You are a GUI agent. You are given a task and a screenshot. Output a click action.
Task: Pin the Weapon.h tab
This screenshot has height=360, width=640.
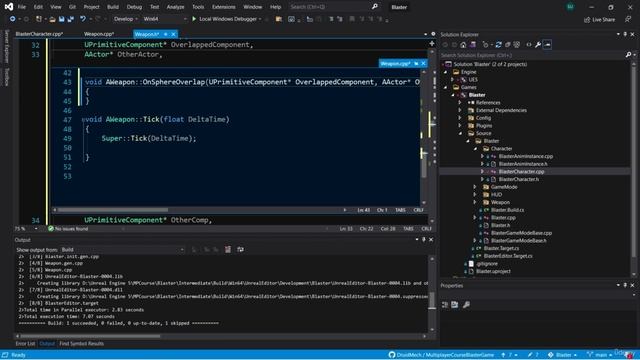coord(166,34)
